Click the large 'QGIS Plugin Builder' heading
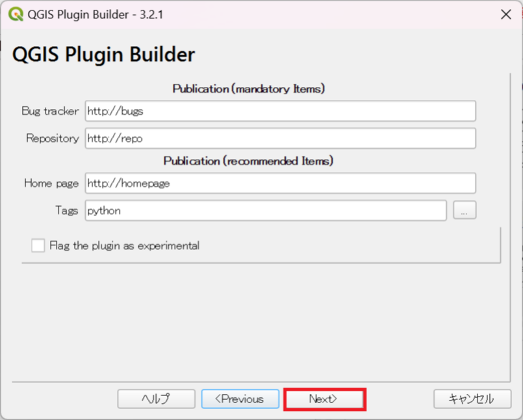Image resolution: width=523 pixels, height=420 pixels. pyautogui.click(x=103, y=54)
